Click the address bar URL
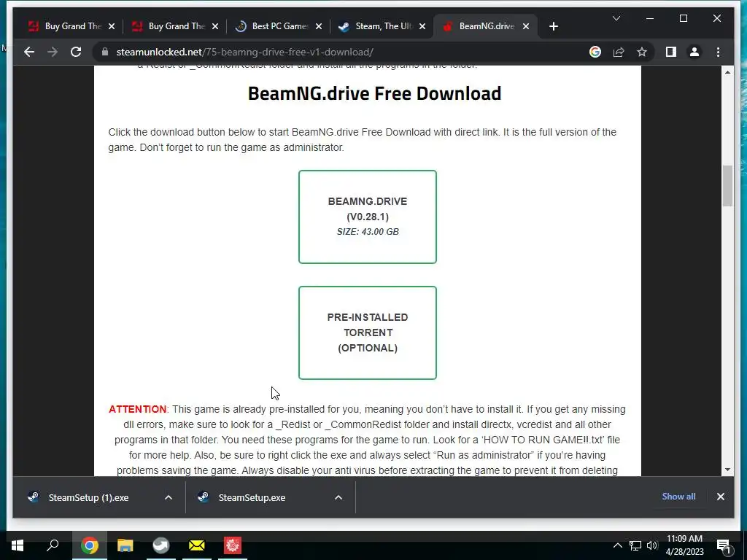This screenshot has height=560, width=747. point(245,52)
